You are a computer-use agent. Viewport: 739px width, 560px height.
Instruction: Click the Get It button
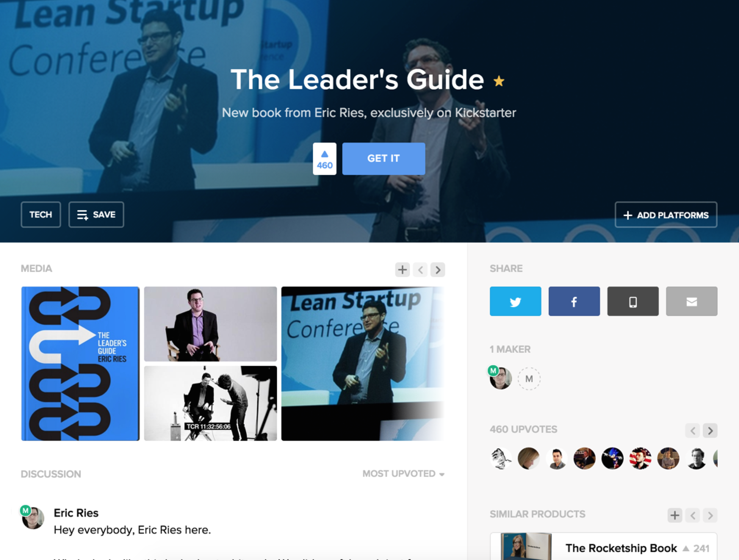[x=384, y=159]
